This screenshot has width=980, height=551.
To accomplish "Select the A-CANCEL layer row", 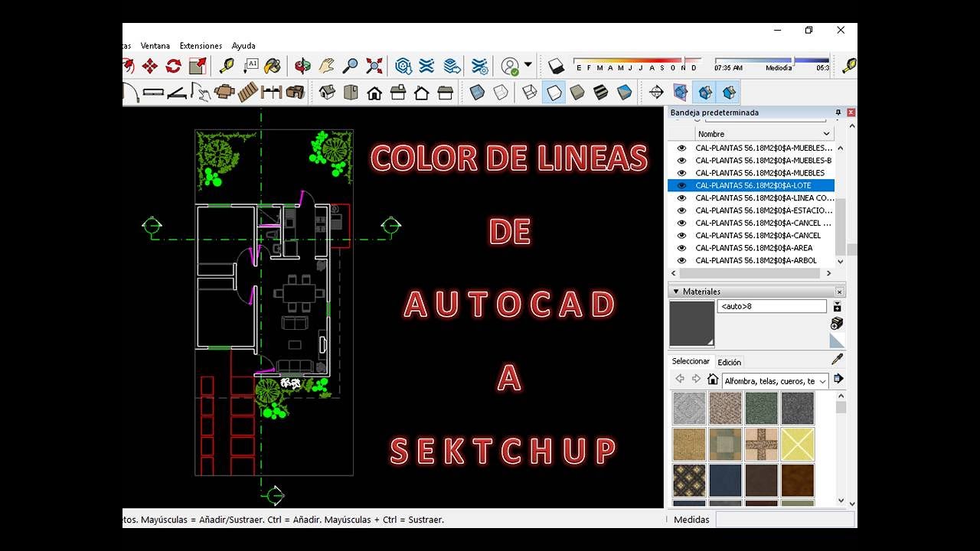I will point(751,235).
